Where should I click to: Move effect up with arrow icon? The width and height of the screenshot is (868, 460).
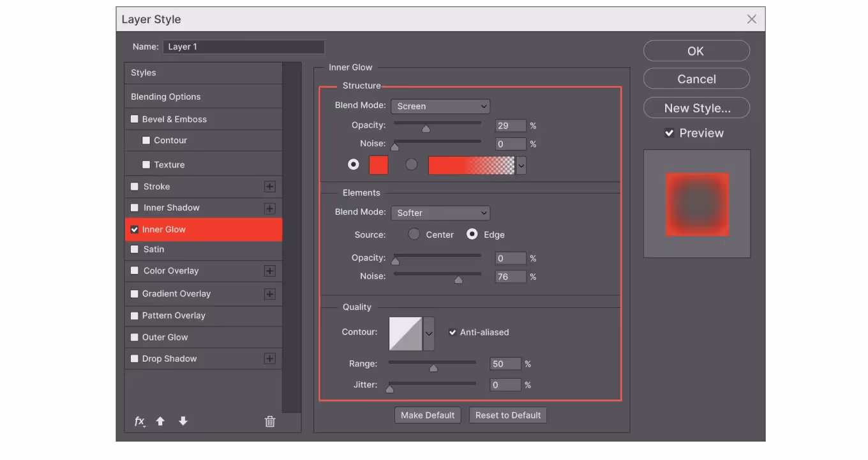pos(160,421)
